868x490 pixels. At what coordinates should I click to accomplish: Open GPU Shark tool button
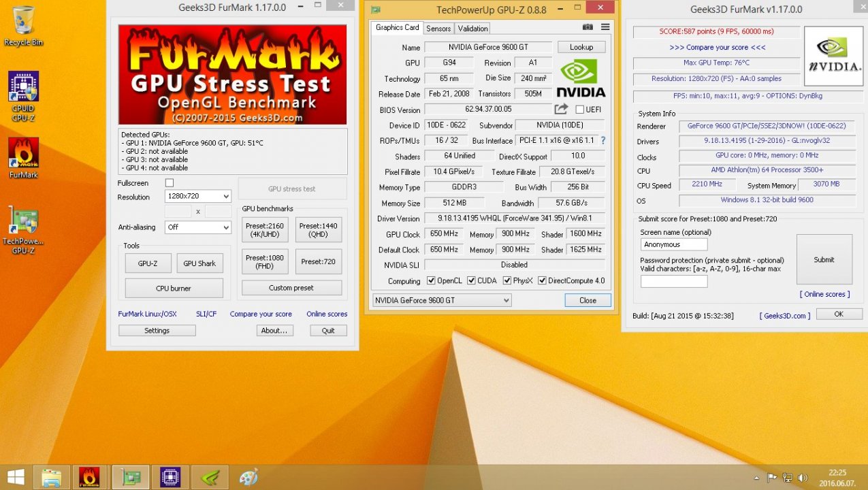tap(199, 263)
